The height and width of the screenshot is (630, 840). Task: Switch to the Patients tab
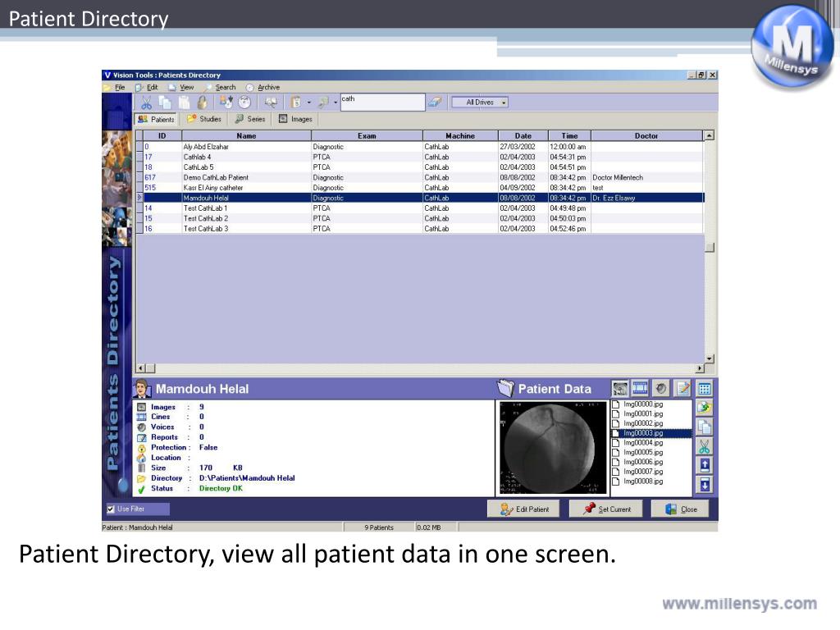(157, 119)
